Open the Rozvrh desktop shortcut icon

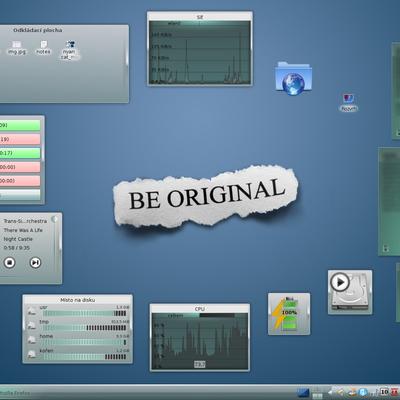pos(349,103)
